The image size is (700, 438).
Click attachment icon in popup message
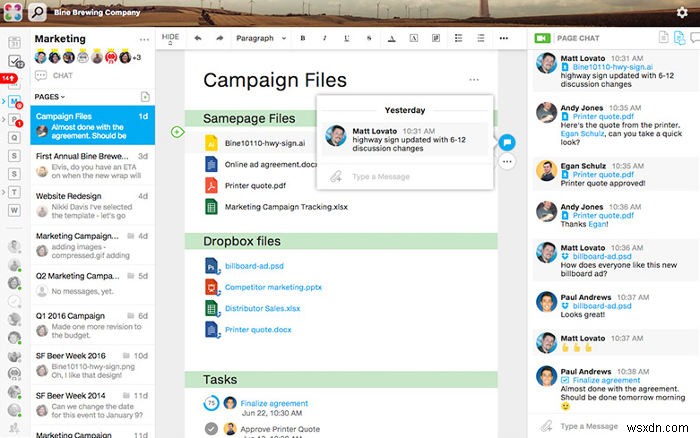335,177
